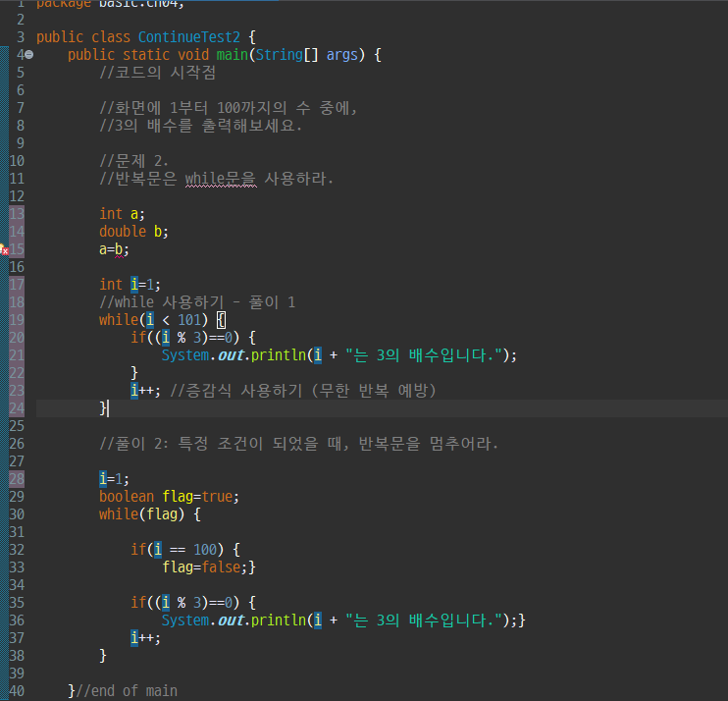Click the statement 'flag=false;'
This screenshot has width=728, height=701.
click(x=205, y=566)
